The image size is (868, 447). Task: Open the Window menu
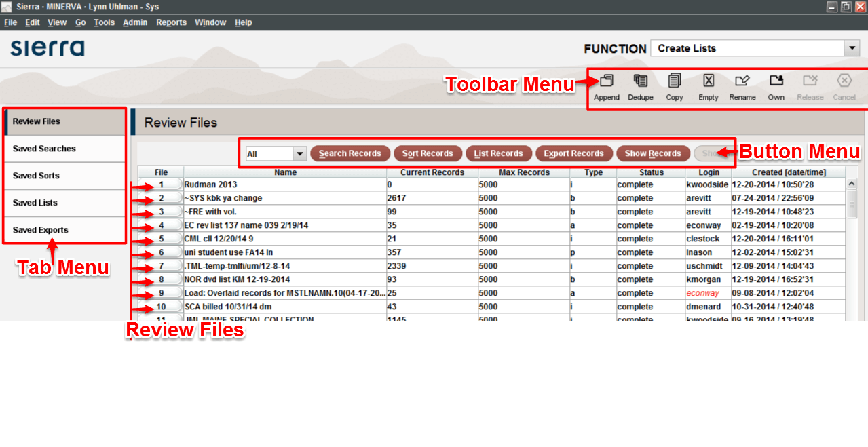(210, 22)
